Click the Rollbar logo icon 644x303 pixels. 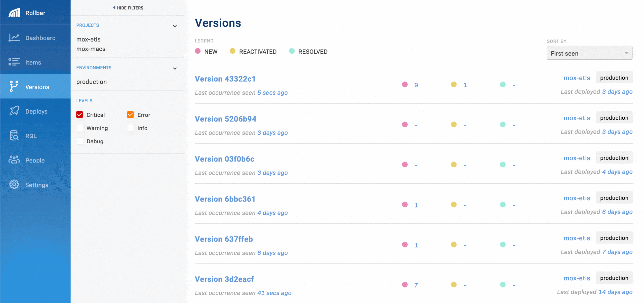tap(14, 13)
